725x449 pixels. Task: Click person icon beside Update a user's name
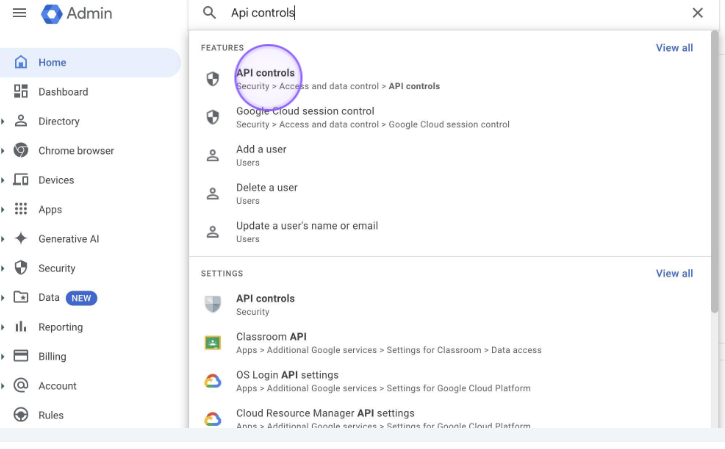(213, 232)
